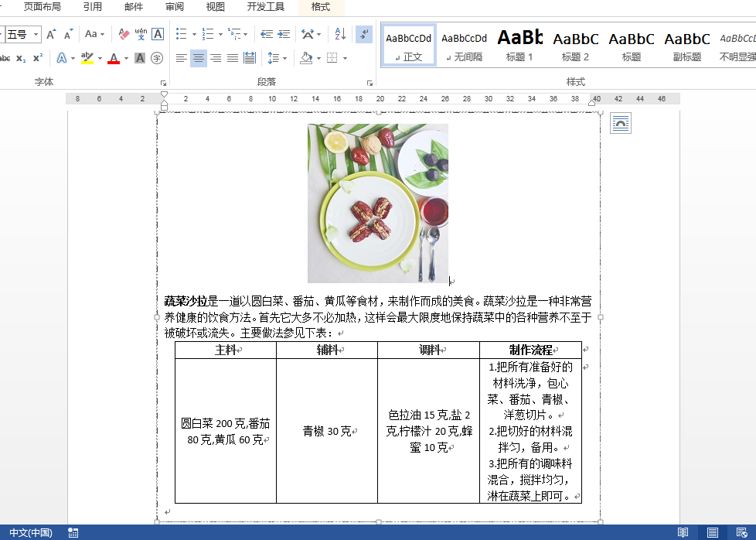Switch to Read Mode view

[x=683, y=533]
